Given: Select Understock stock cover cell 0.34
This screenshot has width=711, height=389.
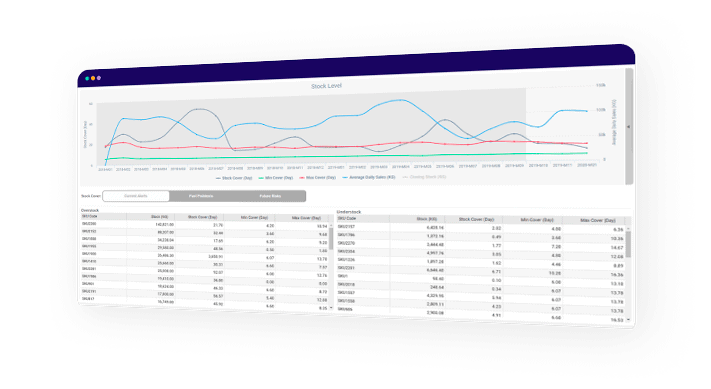Looking at the screenshot, I should [497, 289].
